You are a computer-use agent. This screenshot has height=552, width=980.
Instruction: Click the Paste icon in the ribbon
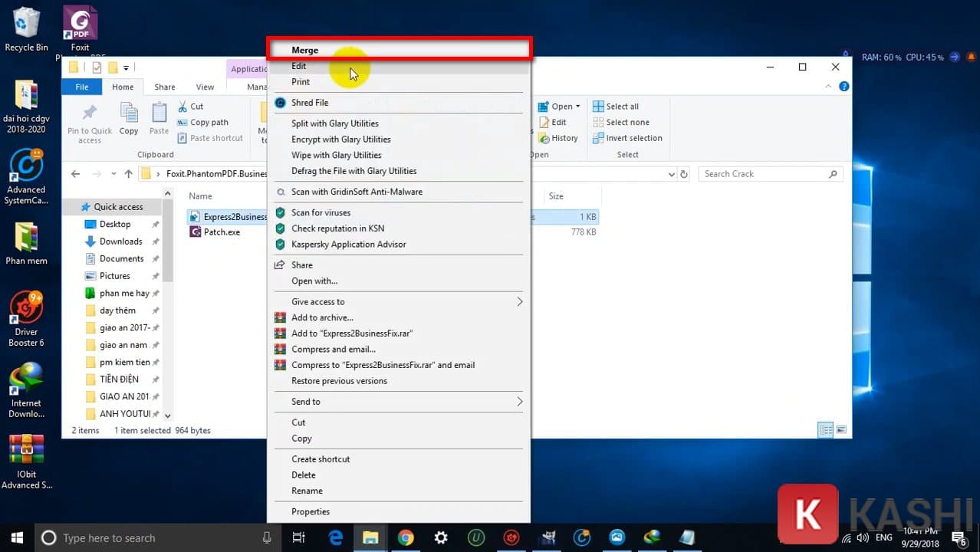pyautogui.click(x=159, y=120)
